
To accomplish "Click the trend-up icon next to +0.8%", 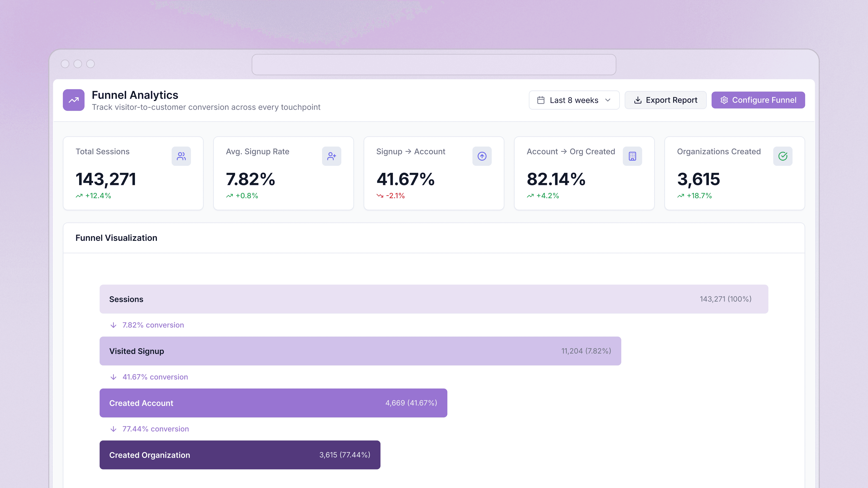I will click(x=229, y=196).
